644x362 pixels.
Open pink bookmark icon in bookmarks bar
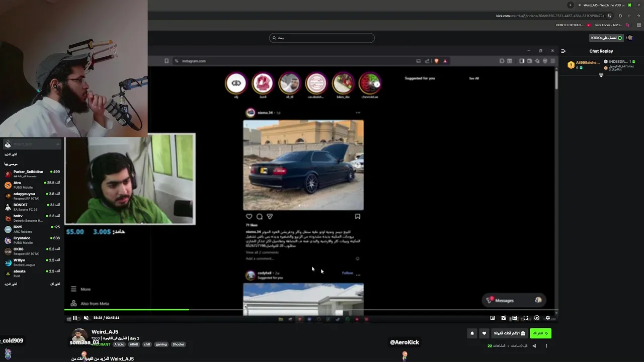[x=627, y=25]
